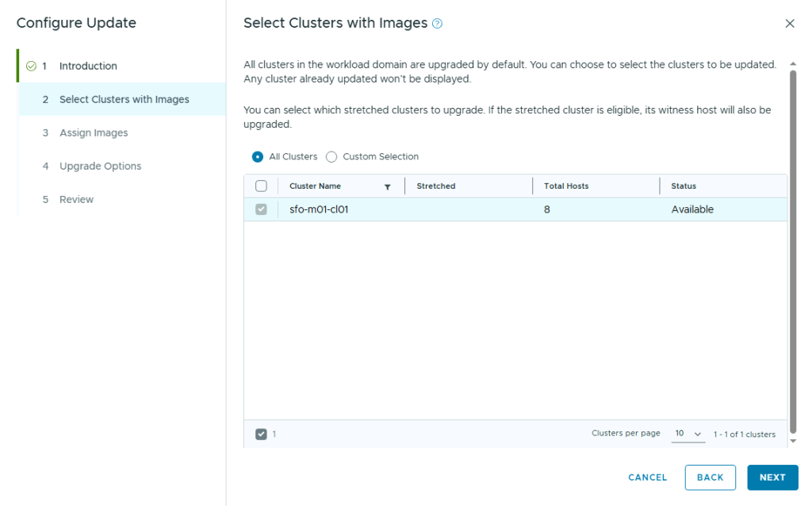The image size is (812, 506).
Task: Close the Configure Update dialog
Action: point(789,24)
